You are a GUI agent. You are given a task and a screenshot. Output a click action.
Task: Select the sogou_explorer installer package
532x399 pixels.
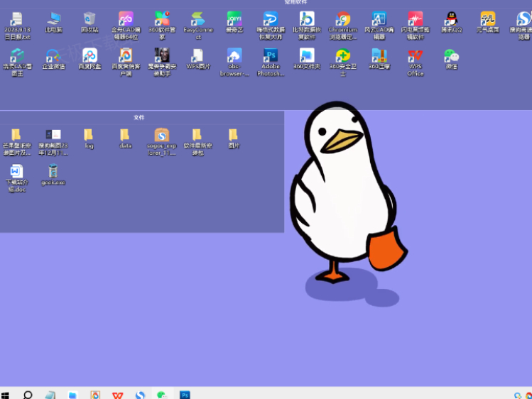[161, 142]
